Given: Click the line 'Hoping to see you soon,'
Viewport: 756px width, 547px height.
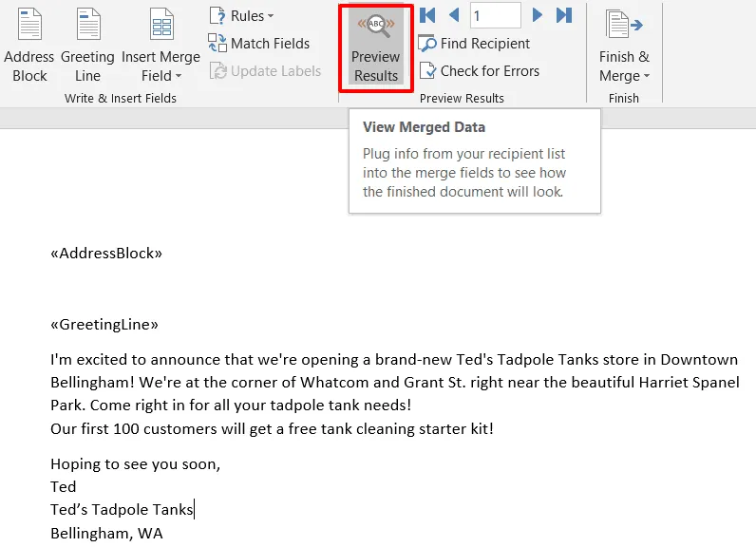Looking at the screenshot, I should pos(136,464).
